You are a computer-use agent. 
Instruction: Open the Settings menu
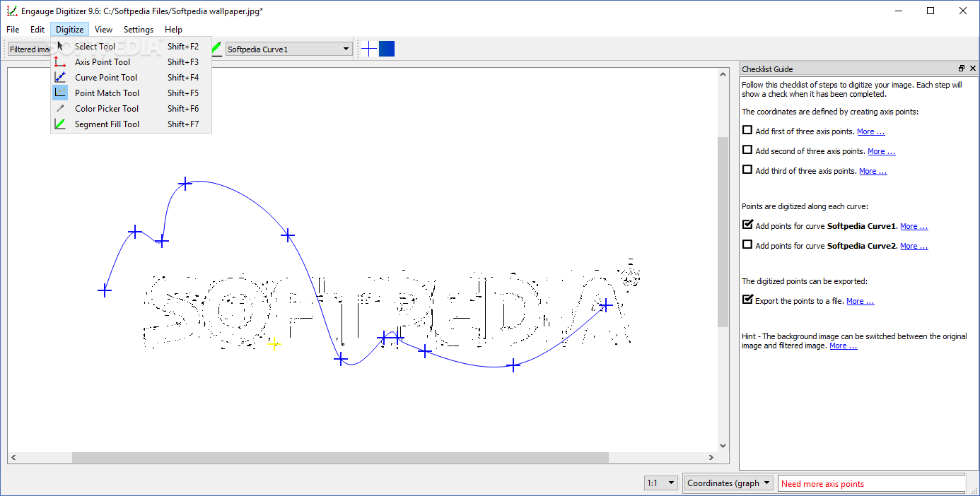tap(139, 30)
